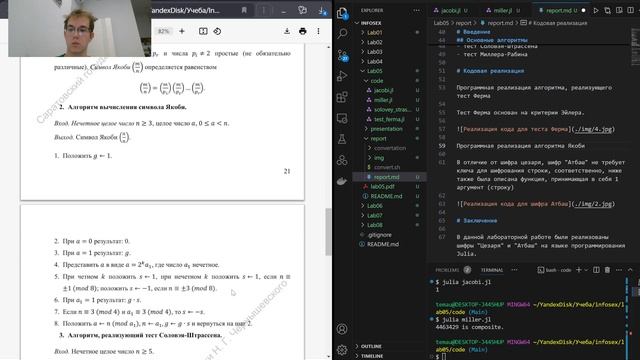The height and width of the screenshot is (360, 640).
Task: Split the terminal pane
Action: [x=596, y=270]
